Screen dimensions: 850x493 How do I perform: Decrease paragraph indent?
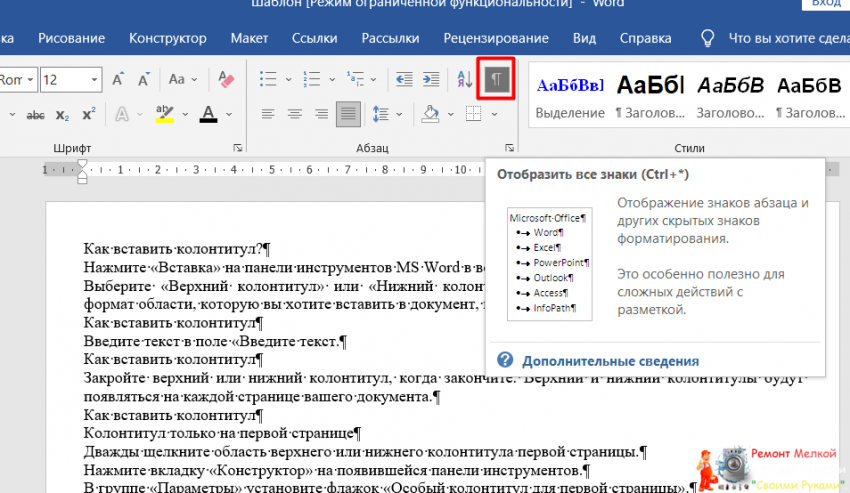[x=404, y=80]
